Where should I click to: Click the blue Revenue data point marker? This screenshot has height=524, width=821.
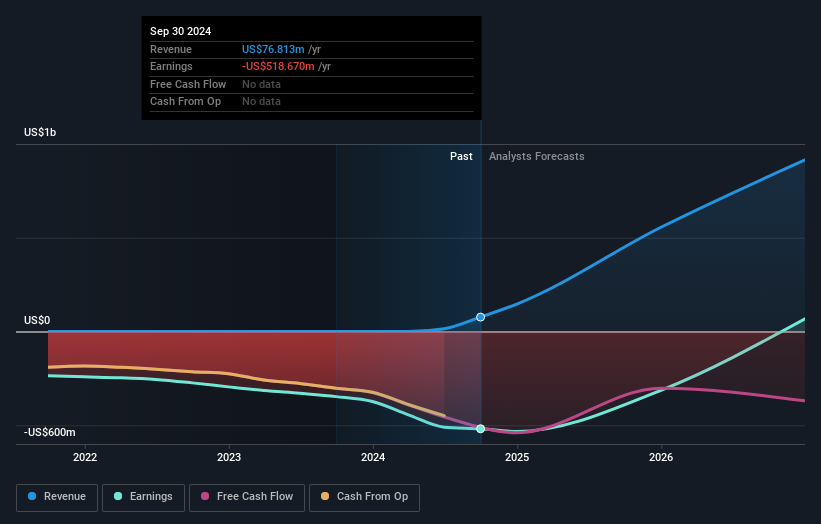coord(480,317)
